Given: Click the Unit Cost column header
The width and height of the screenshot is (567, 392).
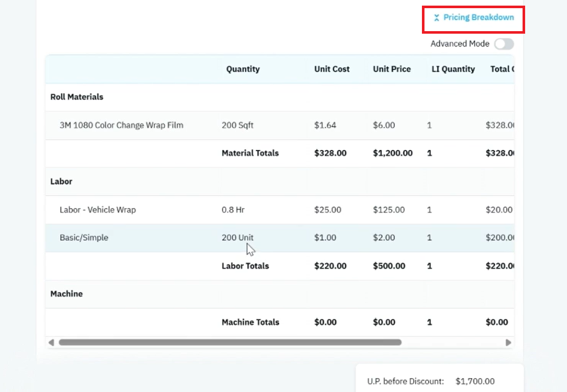Looking at the screenshot, I should [332, 69].
